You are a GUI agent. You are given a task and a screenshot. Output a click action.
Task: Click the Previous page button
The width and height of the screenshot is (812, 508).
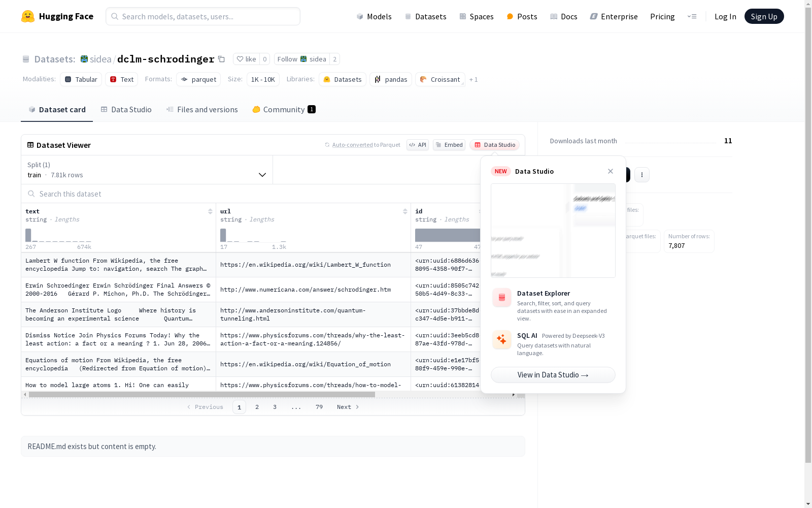pos(205,407)
